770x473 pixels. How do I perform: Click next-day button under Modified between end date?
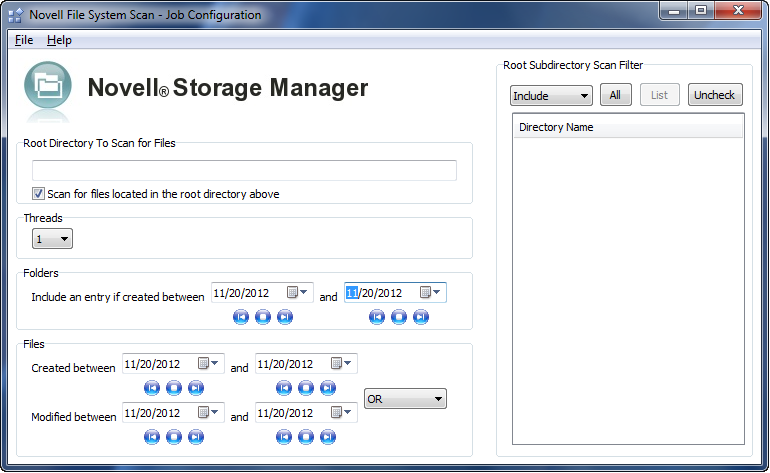pos(328,437)
